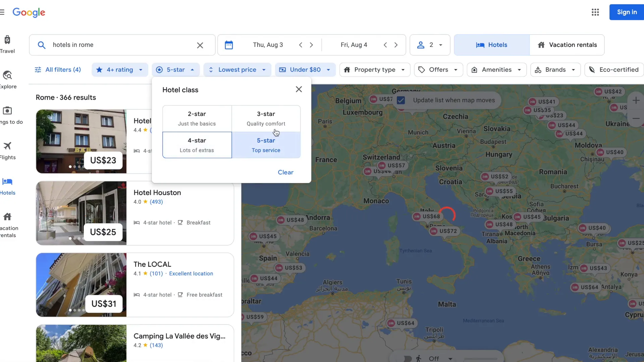Viewport: 644px width, 362px height.
Task: Clear the 'hotels in rome' search text
Action: 200,45
